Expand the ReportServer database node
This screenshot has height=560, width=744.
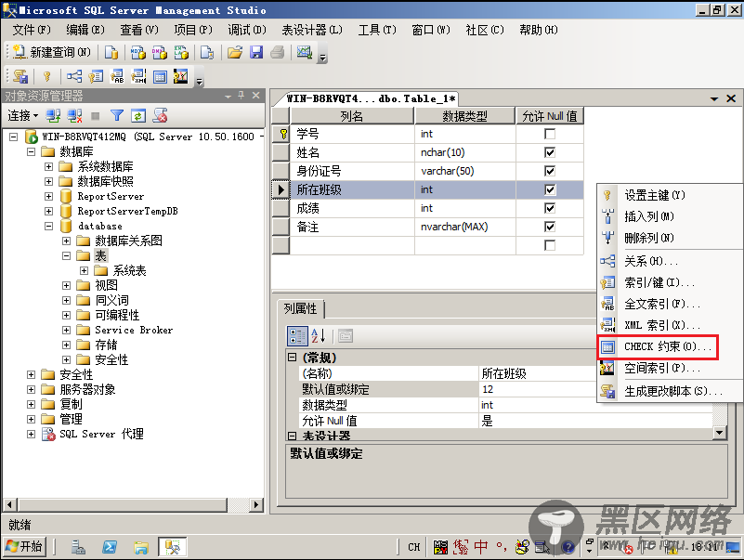point(48,196)
